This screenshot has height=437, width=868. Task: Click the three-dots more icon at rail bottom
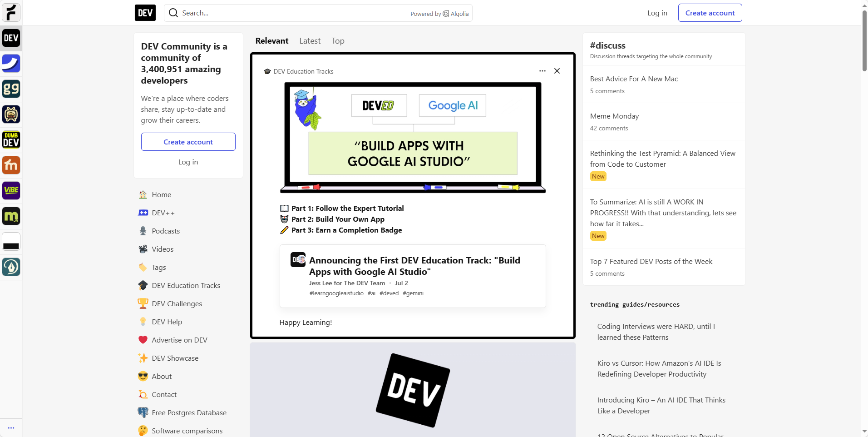11,428
